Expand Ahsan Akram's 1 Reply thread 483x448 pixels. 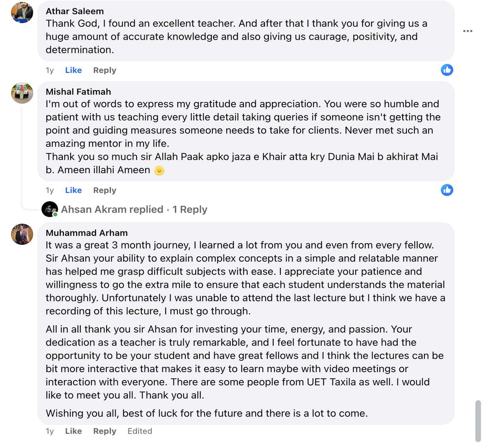tap(189, 210)
